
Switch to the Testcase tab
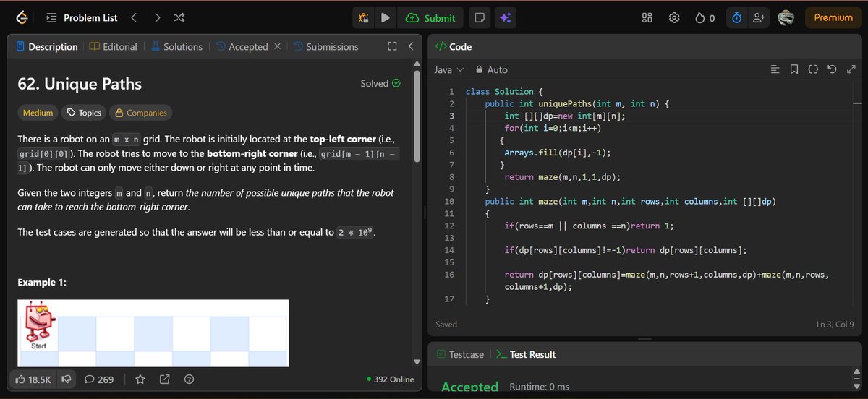(460, 354)
